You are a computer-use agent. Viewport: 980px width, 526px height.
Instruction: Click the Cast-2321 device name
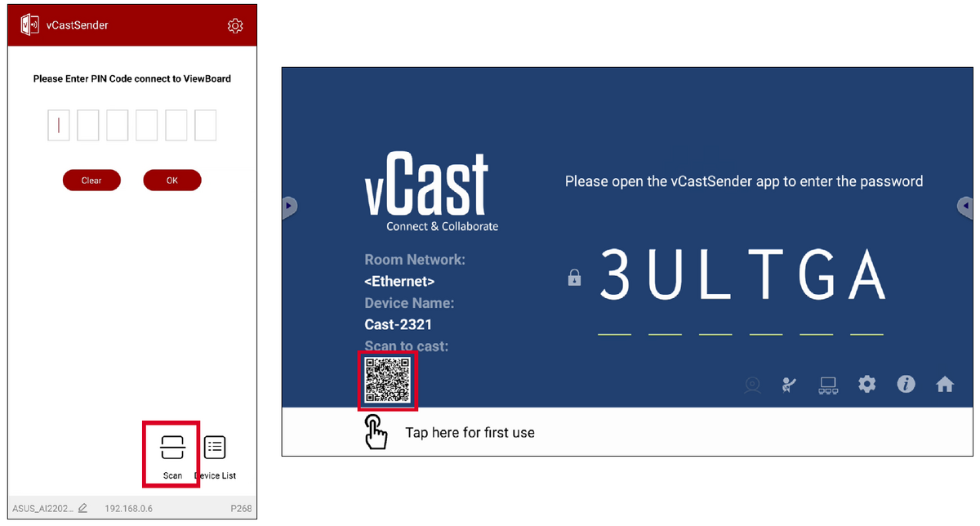click(399, 324)
